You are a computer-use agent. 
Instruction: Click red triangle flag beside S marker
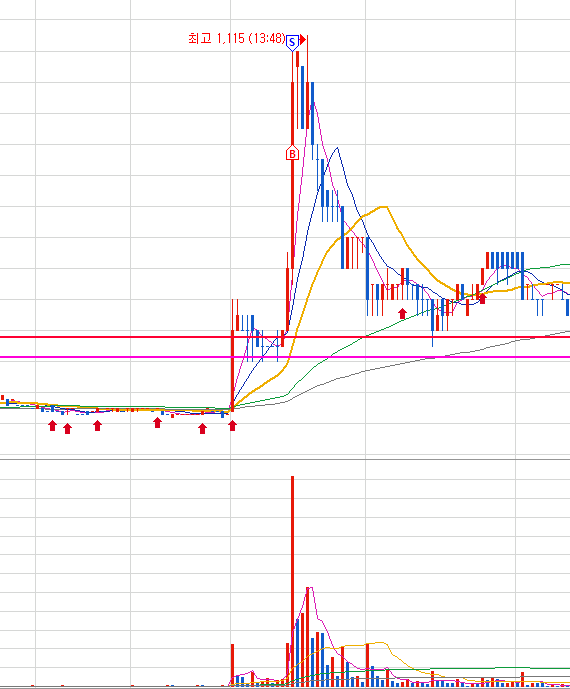tap(303, 40)
